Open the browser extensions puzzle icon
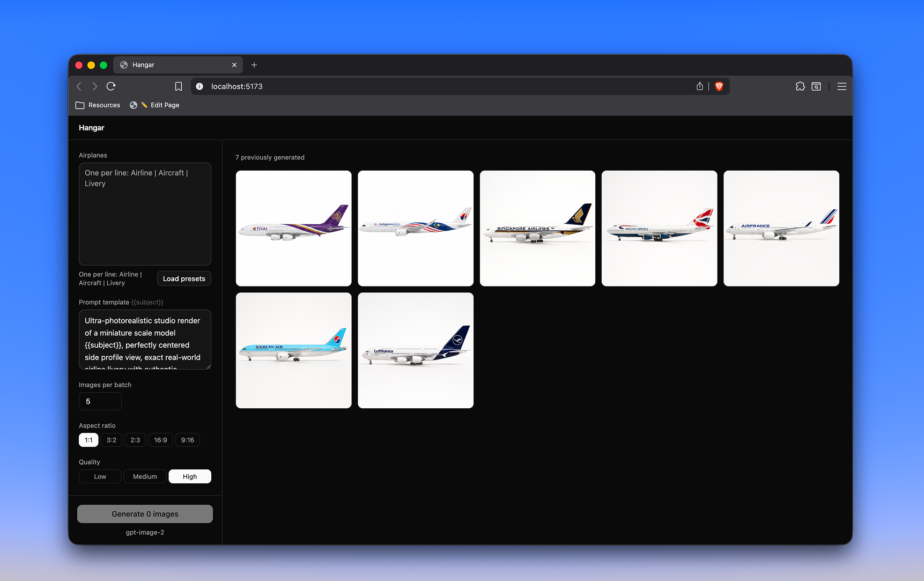Image resolution: width=924 pixels, height=581 pixels. pyautogui.click(x=800, y=86)
